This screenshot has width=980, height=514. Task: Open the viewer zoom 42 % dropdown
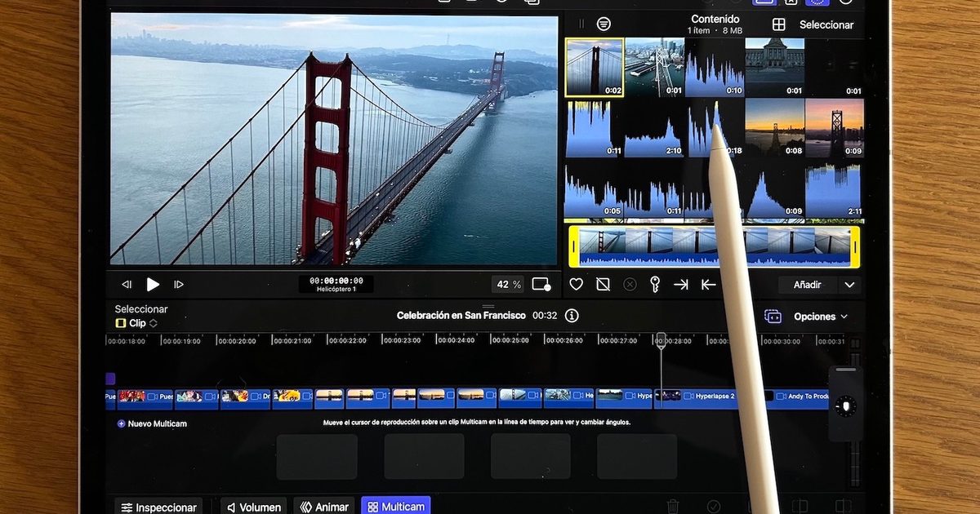click(x=507, y=285)
